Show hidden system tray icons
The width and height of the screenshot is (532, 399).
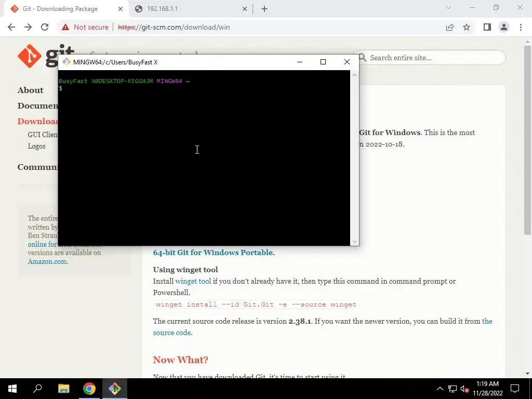tap(440, 389)
